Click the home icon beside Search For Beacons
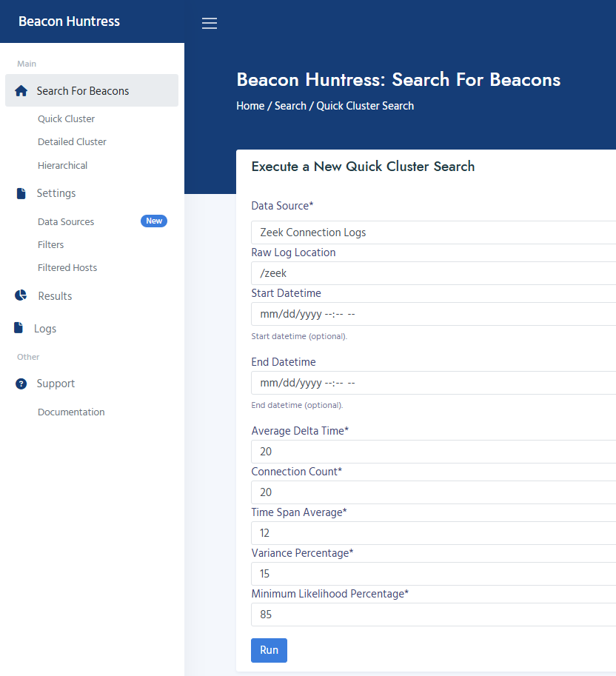This screenshot has height=676, width=616. [x=21, y=91]
